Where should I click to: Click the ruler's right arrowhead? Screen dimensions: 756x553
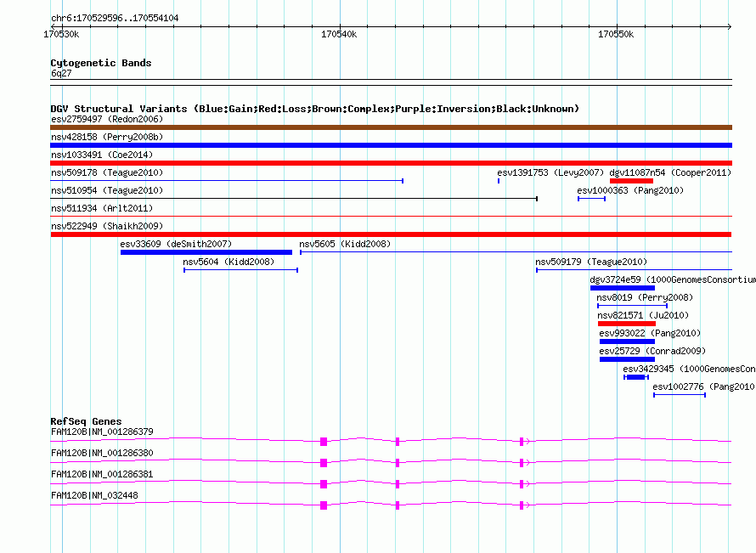pos(730,26)
